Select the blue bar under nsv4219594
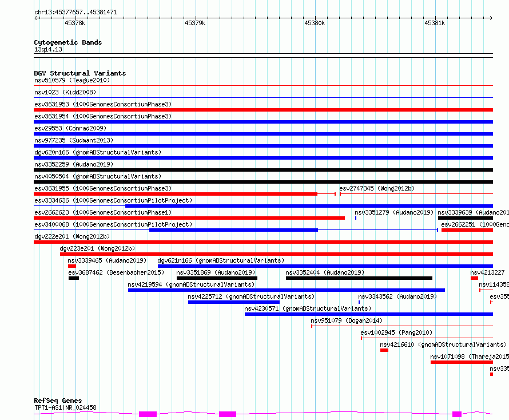509x420 pixels. [287, 290]
